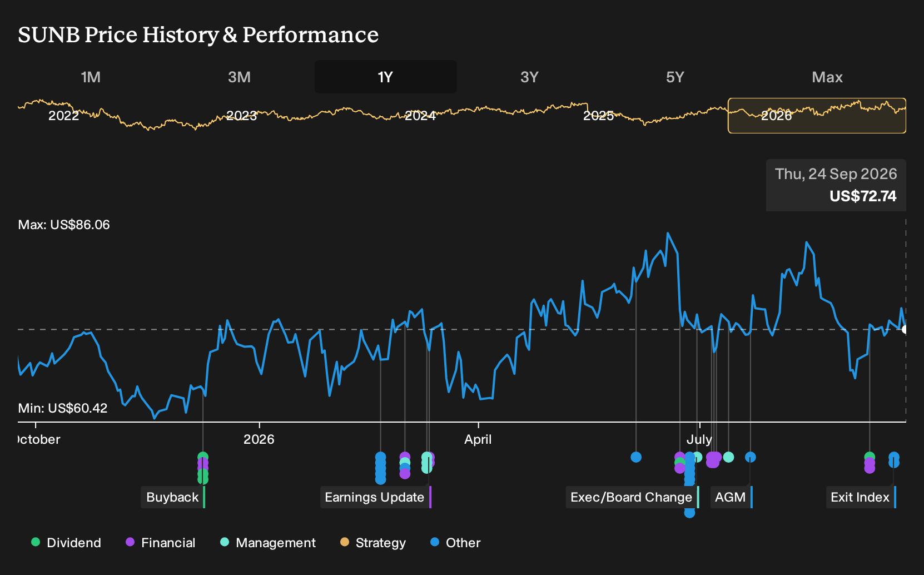Switch to the 3Y time range
This screenshot has width=924, height=575.
click(x=529, y=77)
